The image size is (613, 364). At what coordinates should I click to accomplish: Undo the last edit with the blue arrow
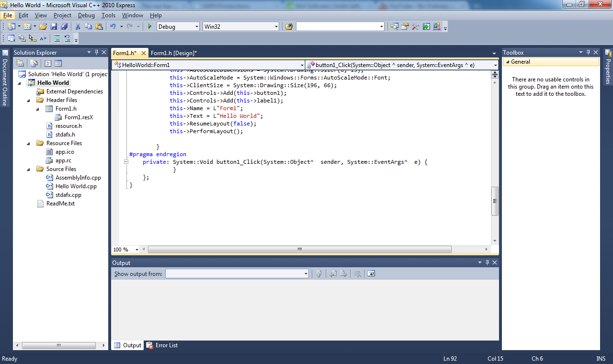pyautogui.click(x=113, y=26)
